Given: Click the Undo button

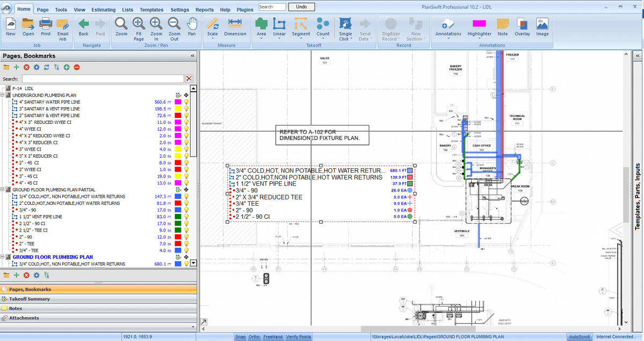Looking at the screenshot, I should [302, 7].
